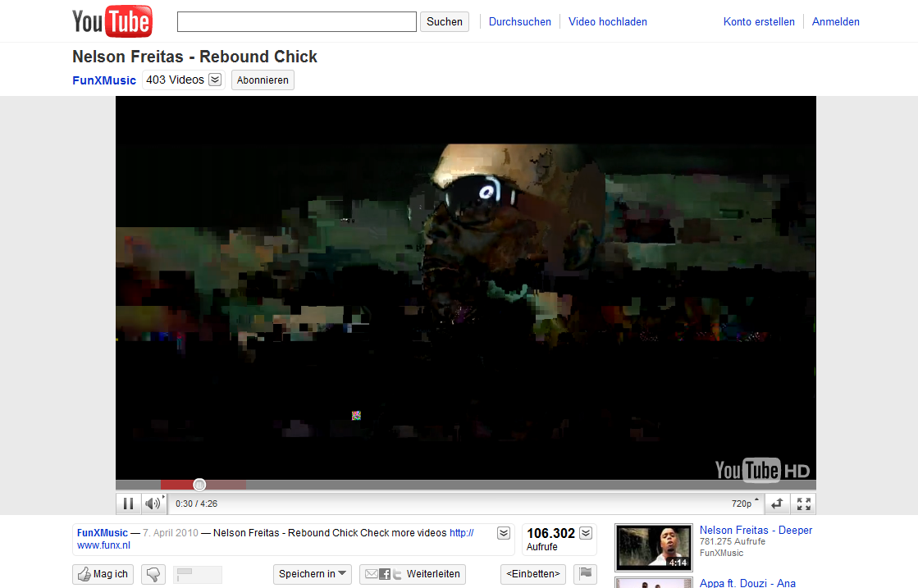
Task: Click the Anmelden sign-in link
Action: click(836, 21)
